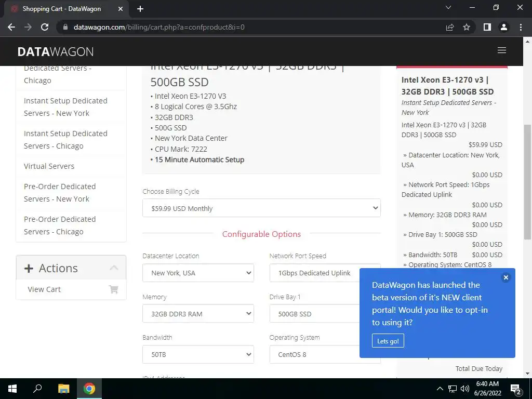Collapse the Actions panel chevron
Screen dimensions: 532x399
(114, 268)
